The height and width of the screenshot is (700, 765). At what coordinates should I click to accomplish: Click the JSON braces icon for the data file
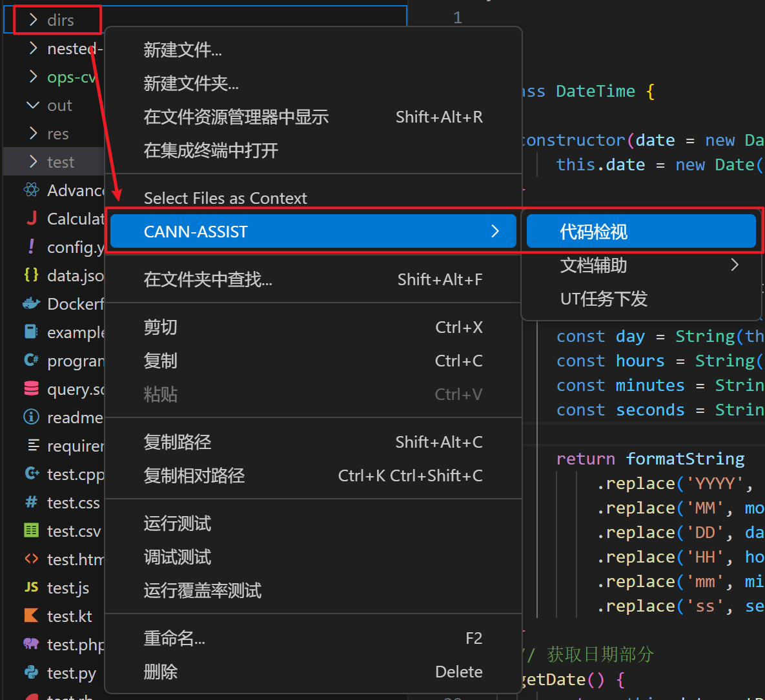31,275
